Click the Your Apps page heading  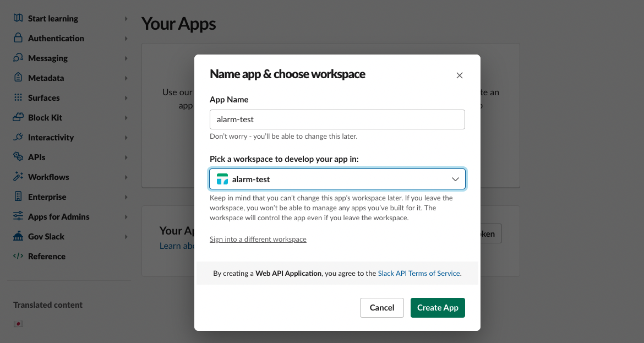(179, 24)
